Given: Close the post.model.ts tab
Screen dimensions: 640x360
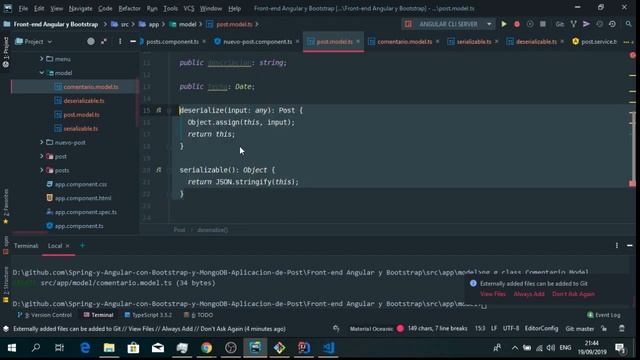Looking at the screenshot, I should point(358,42).
